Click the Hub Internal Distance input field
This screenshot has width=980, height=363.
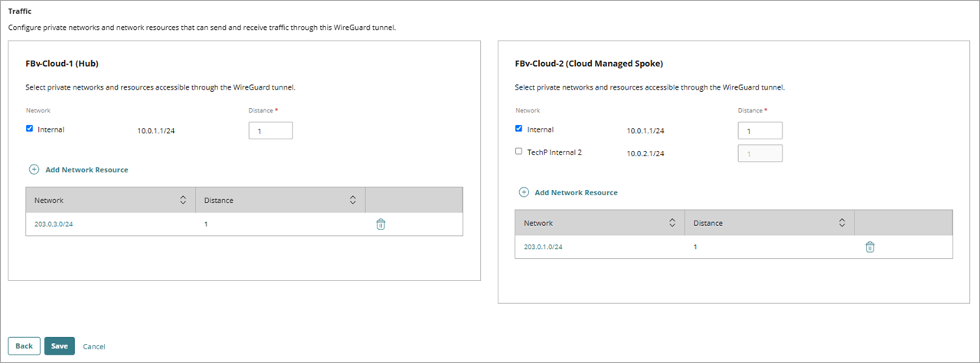point(271,131)
